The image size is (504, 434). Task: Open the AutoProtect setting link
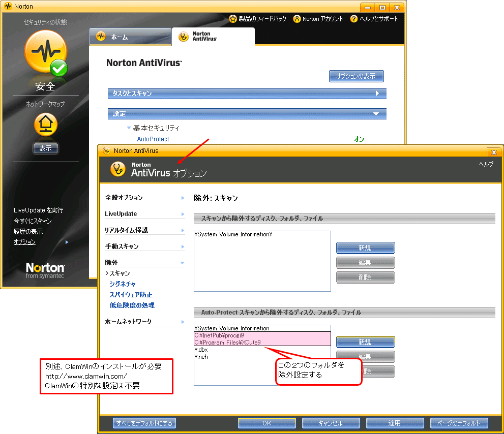[153, 139]
